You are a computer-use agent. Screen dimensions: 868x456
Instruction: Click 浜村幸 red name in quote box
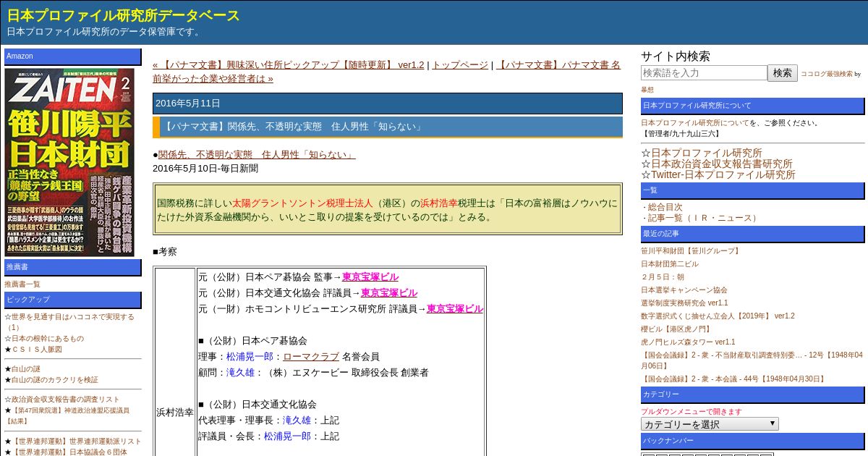tap(439, 203)
